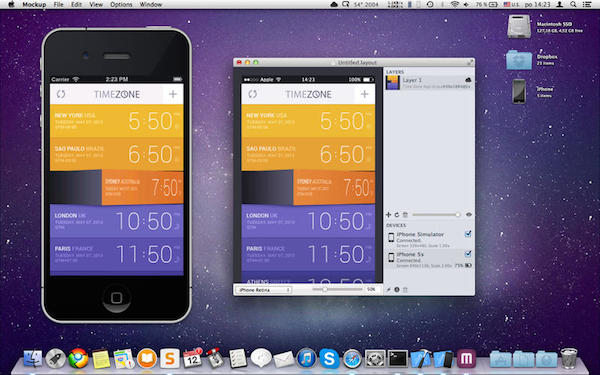The height and width of the screenshot is (375, 600).
Task: Open the Apple menu
Action: pos(11,5)
